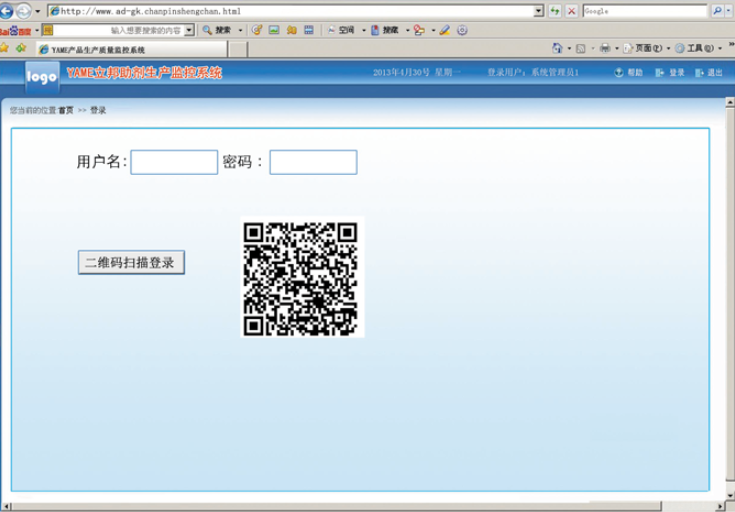Click the blue logo image in the header
The width and height of the screenshot is (735, 512).
[x=42, y=77]
